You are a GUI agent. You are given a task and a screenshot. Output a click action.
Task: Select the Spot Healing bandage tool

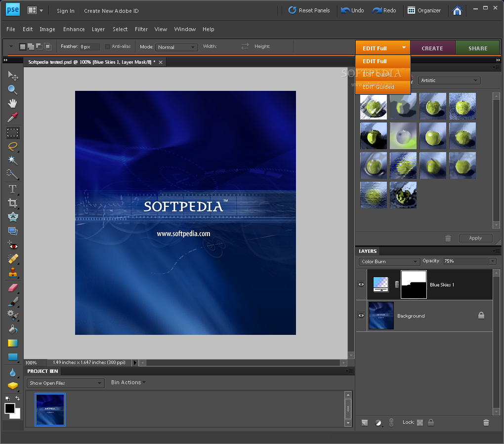[12, 259]
